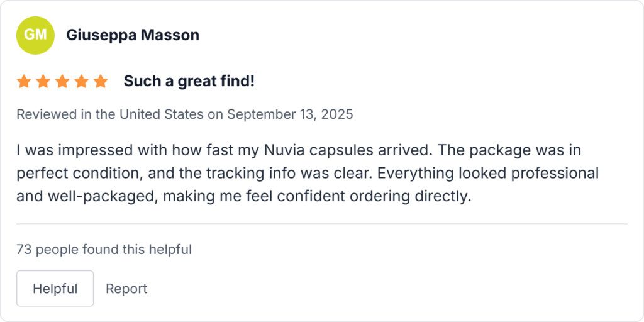Click the green GM avatar circle

pos(35,35)
